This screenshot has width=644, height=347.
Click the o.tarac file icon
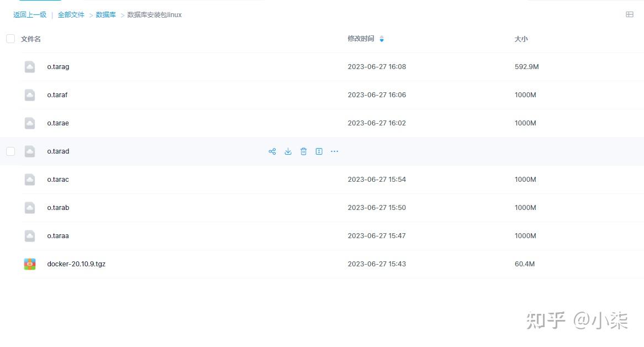[30, 180]
